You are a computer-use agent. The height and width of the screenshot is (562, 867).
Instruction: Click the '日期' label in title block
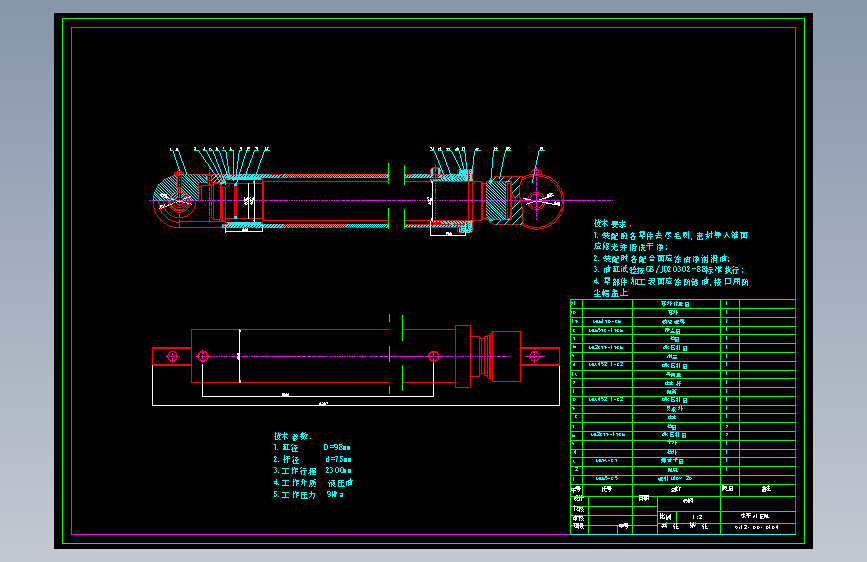tap(644, 498)
